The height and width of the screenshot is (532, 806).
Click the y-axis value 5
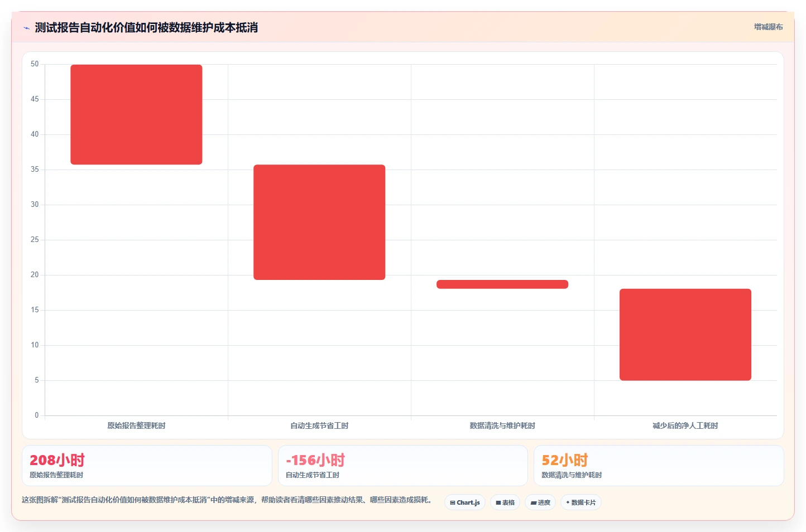pos(37,380)
